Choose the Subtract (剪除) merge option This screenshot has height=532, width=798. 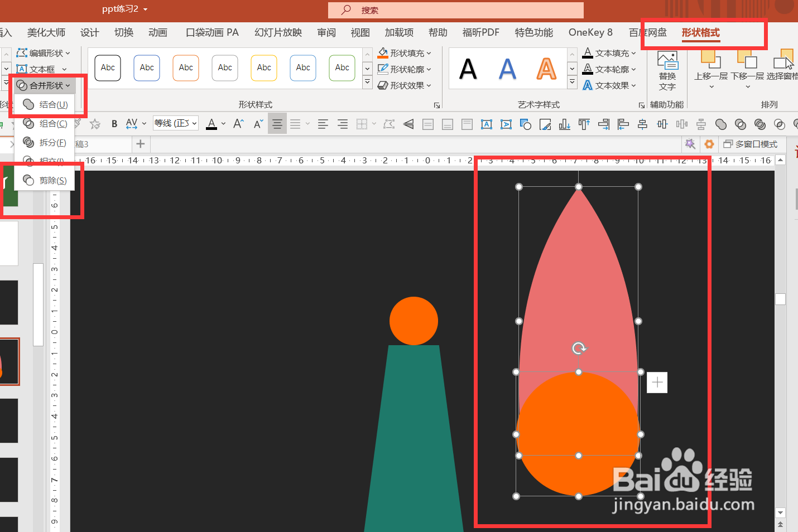(x=45, y=180)
